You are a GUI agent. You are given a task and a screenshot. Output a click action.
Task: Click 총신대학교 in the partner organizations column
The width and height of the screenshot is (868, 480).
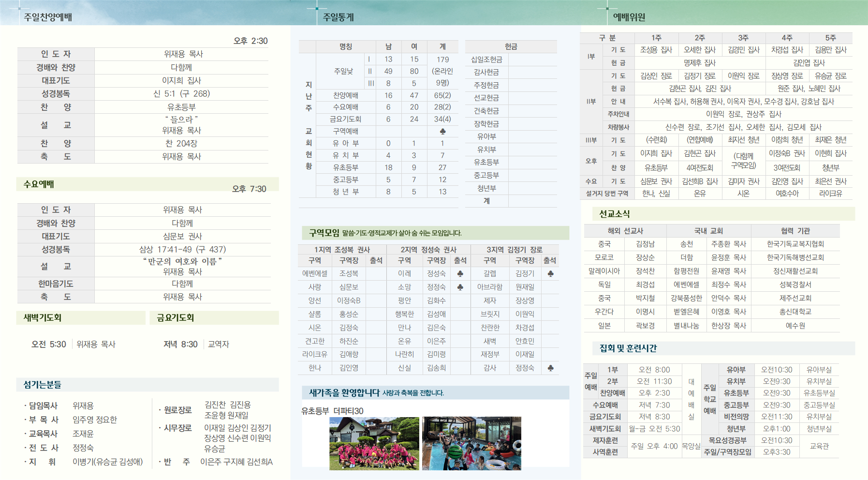(795, 312)
